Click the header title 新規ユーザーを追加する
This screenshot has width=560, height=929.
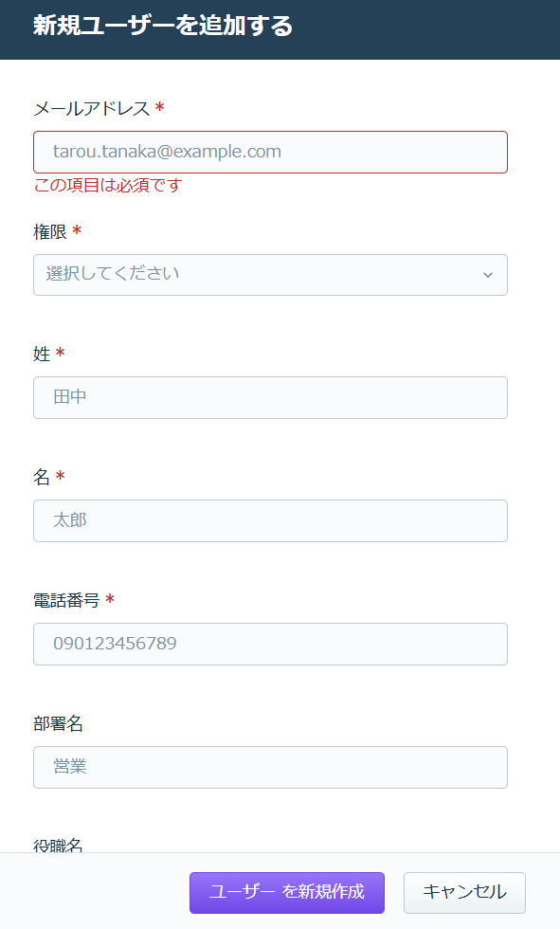163,27
